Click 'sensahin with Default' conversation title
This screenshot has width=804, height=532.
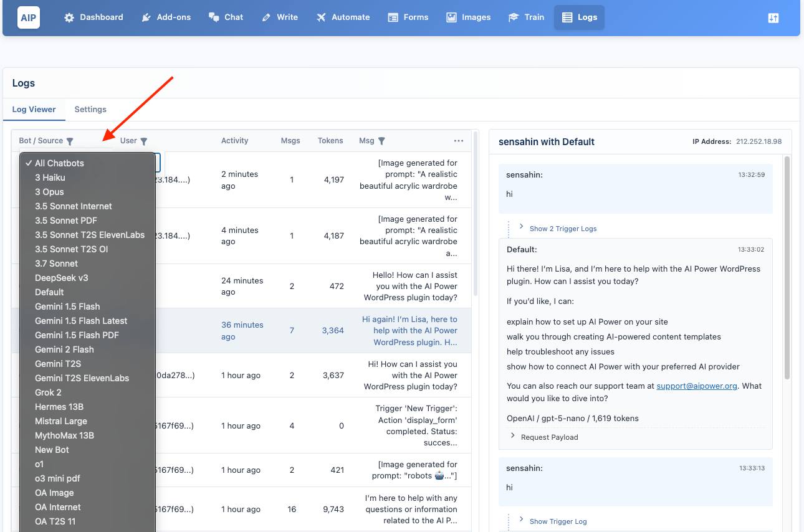coord(547,142)
